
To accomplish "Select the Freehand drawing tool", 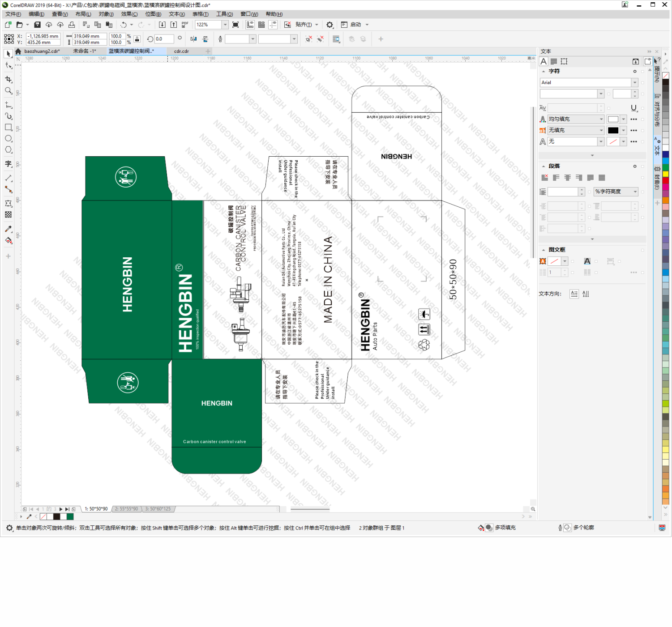I will point(8,105).
